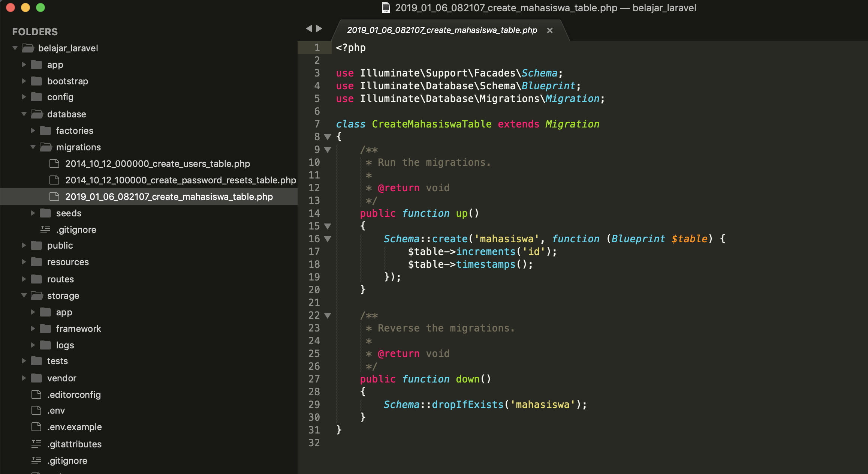Click the factories folder icon
The image size is (868, 474).
tap(45, 130)
